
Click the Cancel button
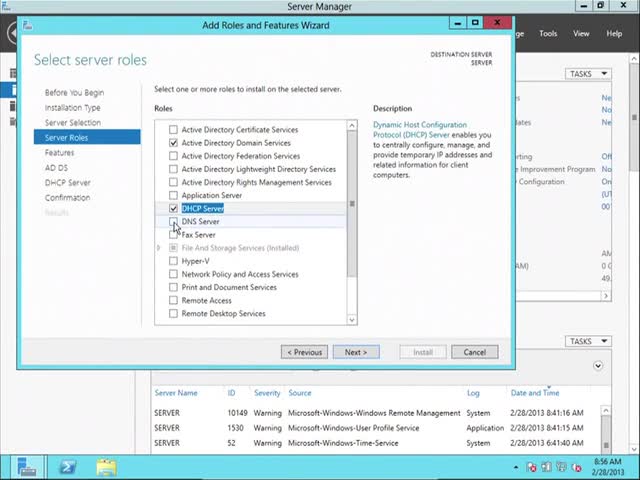[x=474, y=352]
